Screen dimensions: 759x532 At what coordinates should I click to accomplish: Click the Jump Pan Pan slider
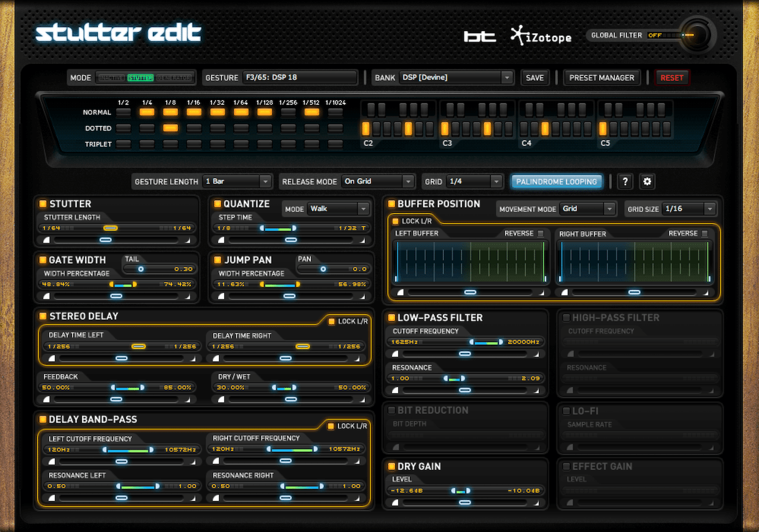tap(333, 269)
